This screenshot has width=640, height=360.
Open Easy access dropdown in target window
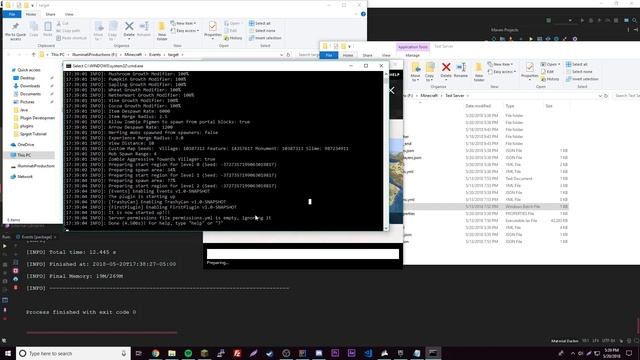[x=185, y=31]
